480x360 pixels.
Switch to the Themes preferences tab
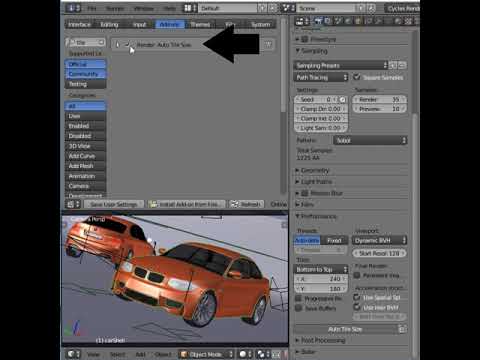[x=200, y=24]
